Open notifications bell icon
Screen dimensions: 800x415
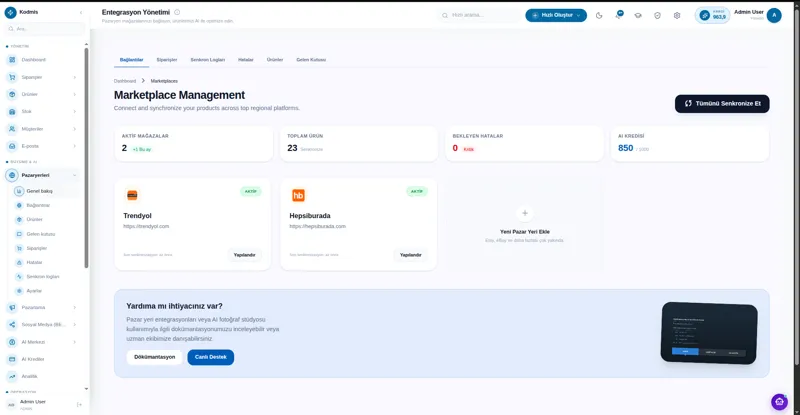click(x=618, y=15)
